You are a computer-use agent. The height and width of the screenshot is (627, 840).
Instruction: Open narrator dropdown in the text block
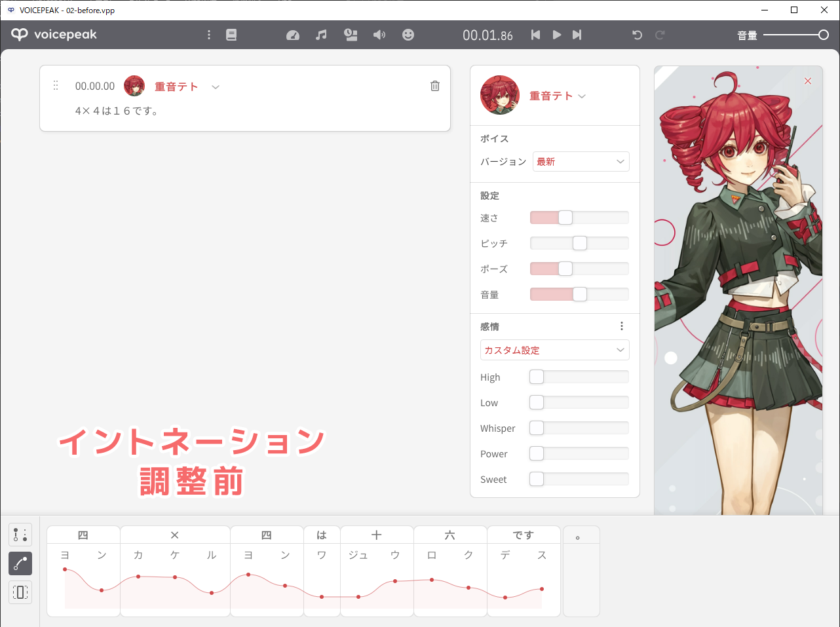216,86
